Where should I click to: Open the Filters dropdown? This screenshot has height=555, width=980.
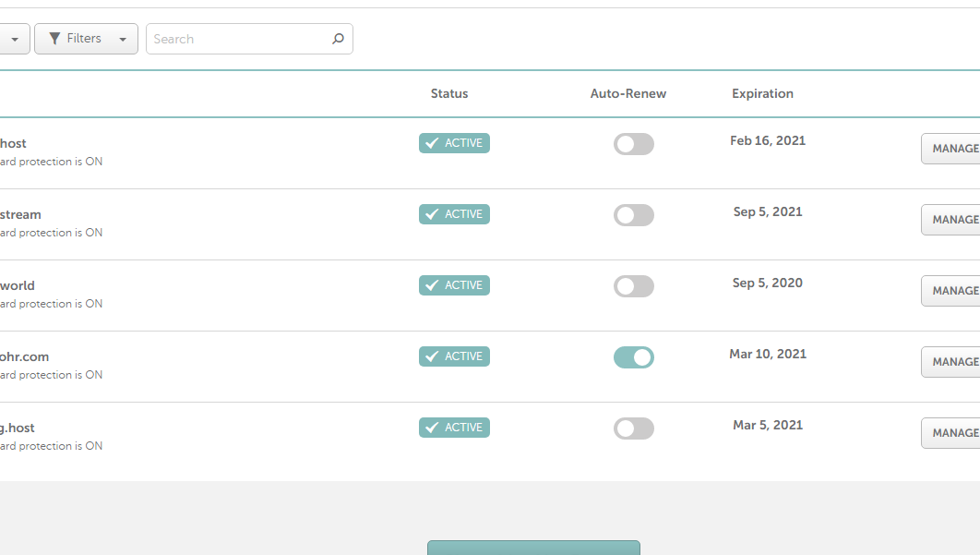point(86,39)
